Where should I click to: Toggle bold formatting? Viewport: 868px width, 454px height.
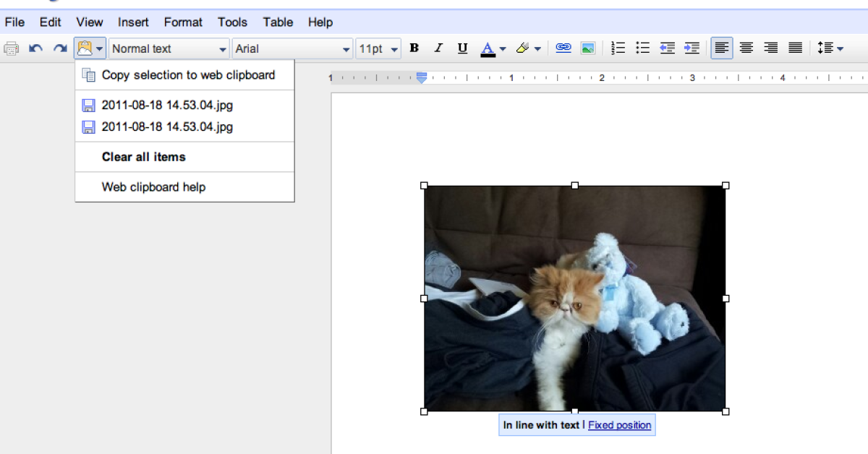coord(414,48)
